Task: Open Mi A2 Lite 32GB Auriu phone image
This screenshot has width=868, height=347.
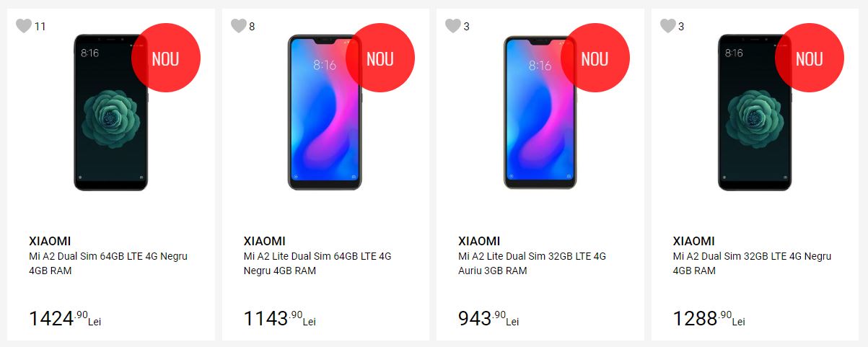Action: click(540, 112)
